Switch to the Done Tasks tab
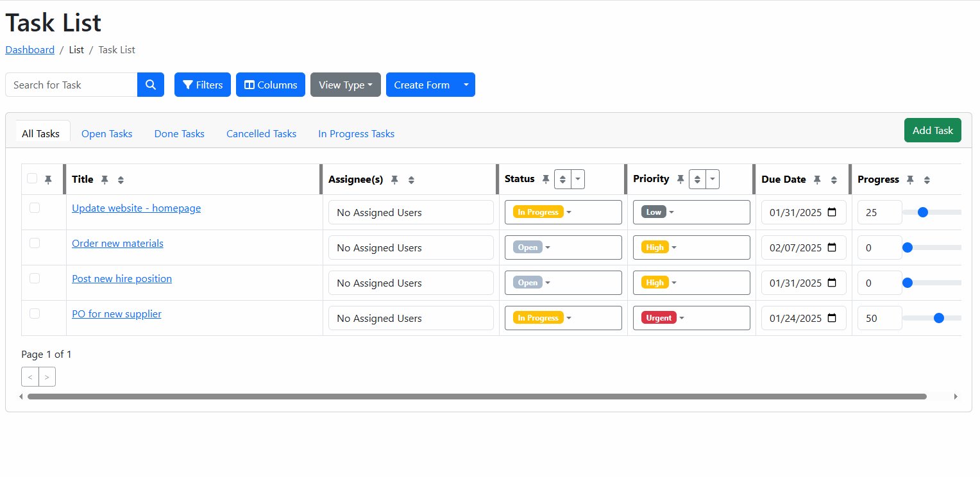The width and height of the screenshot is (980, 477). [180, 133]
